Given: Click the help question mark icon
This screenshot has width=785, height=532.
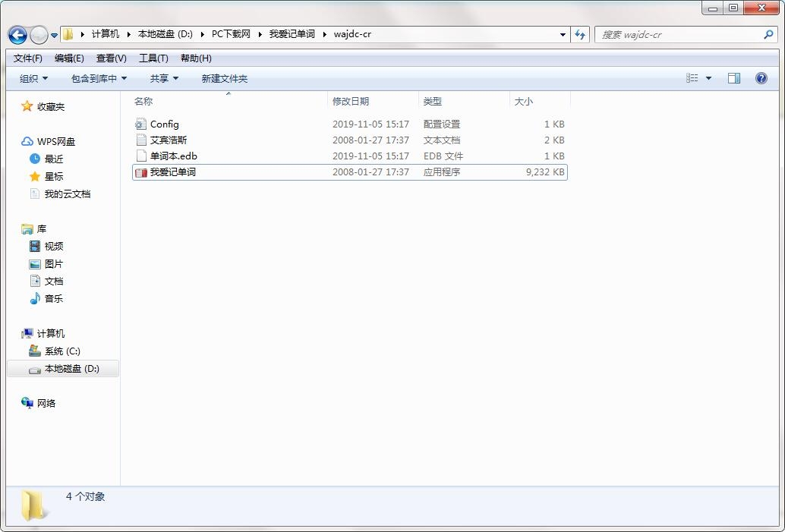Looking at the screenshot, I should tap(761, 78).
